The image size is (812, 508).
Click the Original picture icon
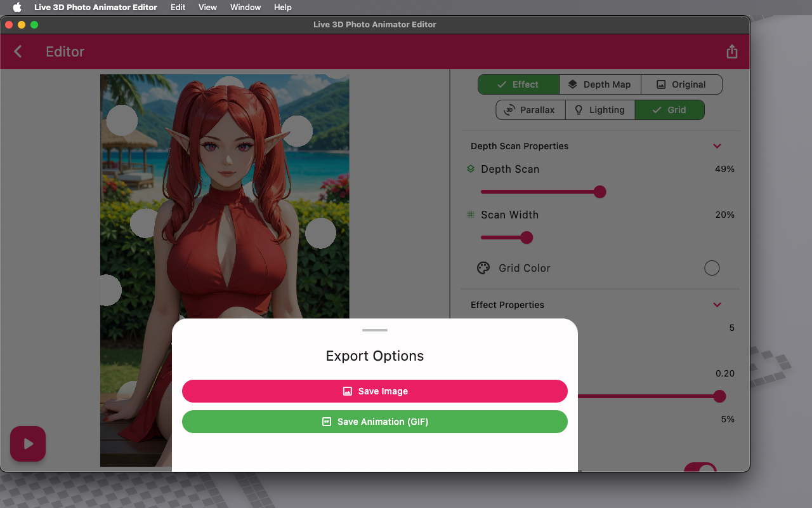click(661, 84)
